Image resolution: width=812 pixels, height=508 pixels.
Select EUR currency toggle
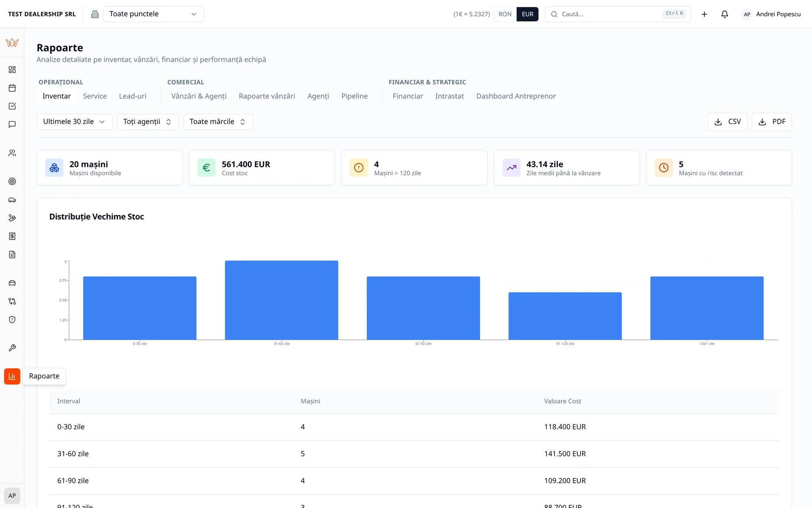click(x=527, y=14)
